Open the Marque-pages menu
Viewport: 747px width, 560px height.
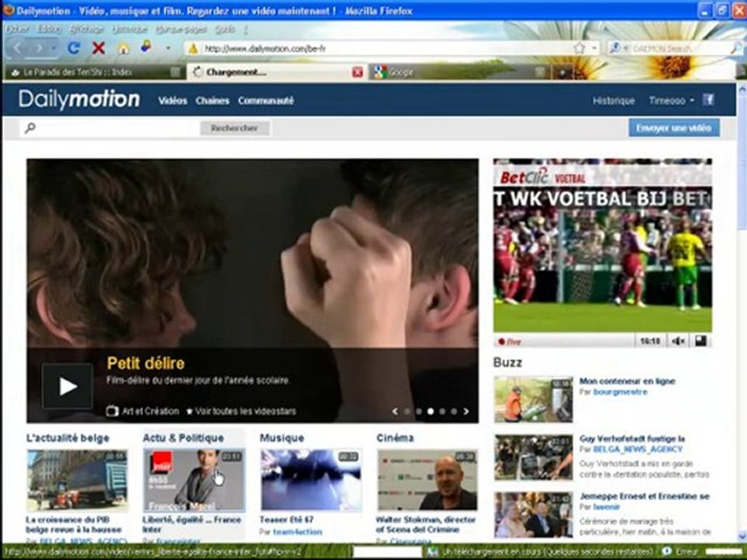[181, 30]
